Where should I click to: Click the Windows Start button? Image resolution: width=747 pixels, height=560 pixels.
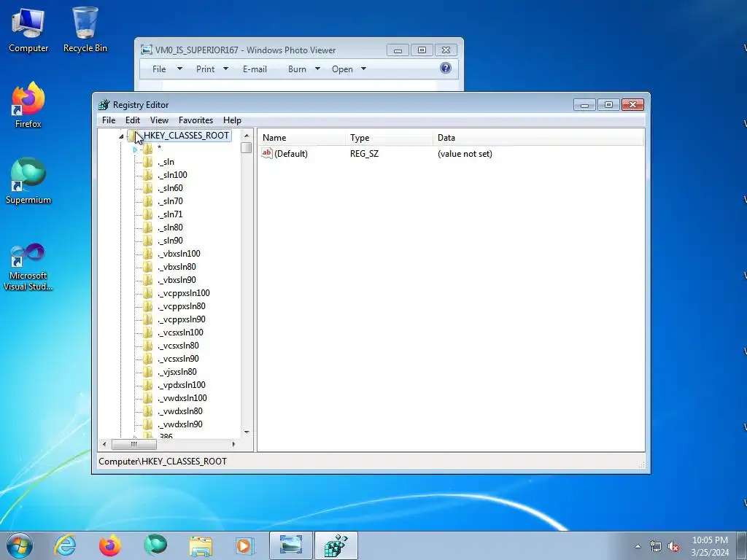pos(20,545)
